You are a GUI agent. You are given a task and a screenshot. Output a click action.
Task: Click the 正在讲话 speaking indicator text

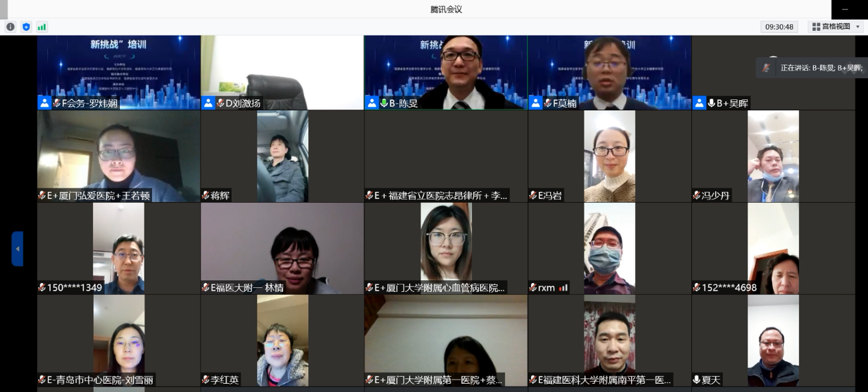[820, 68]
